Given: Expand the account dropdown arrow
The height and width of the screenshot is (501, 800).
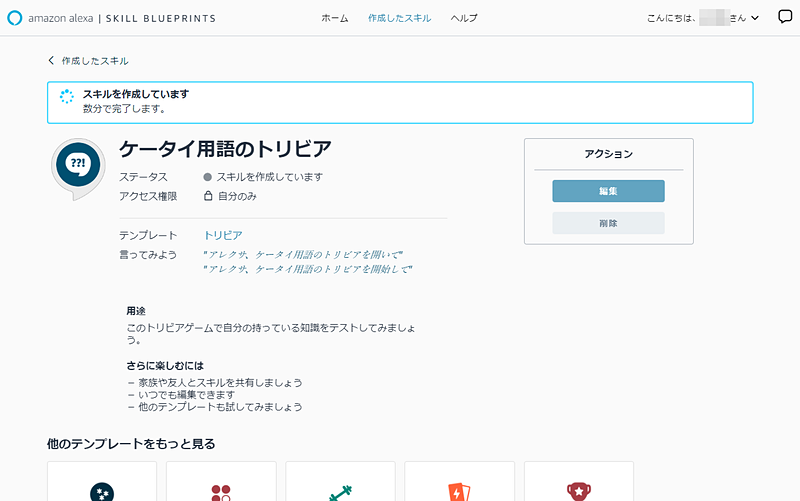Looking at the screenshot, I should [755, 18].
